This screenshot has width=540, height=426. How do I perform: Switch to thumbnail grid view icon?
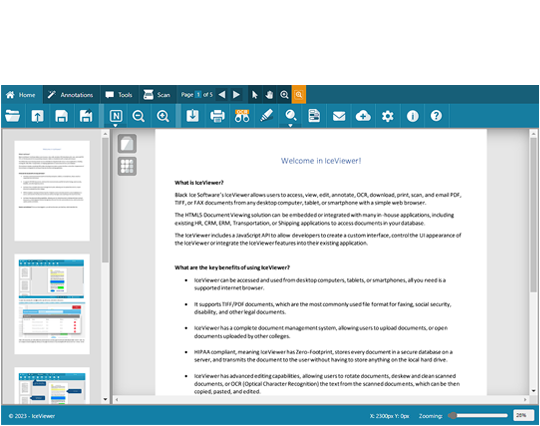[127, 166]
